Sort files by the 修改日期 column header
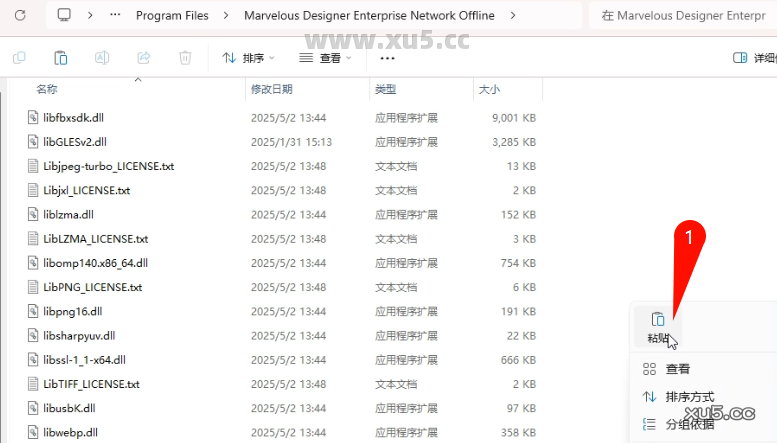Image resolution: width=777 pixels, height=443 pixels. point(272,89)
